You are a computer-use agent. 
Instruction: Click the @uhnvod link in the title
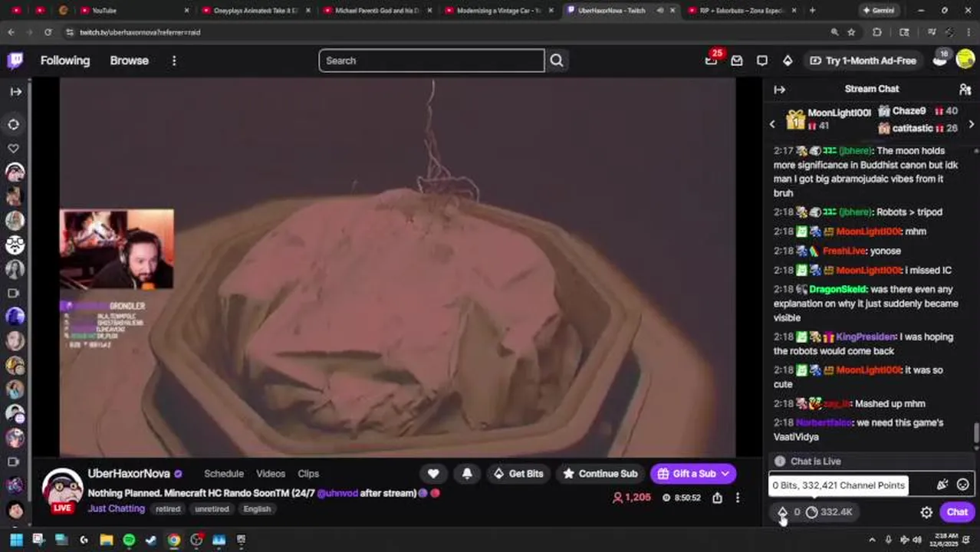[x=337, y=493]
